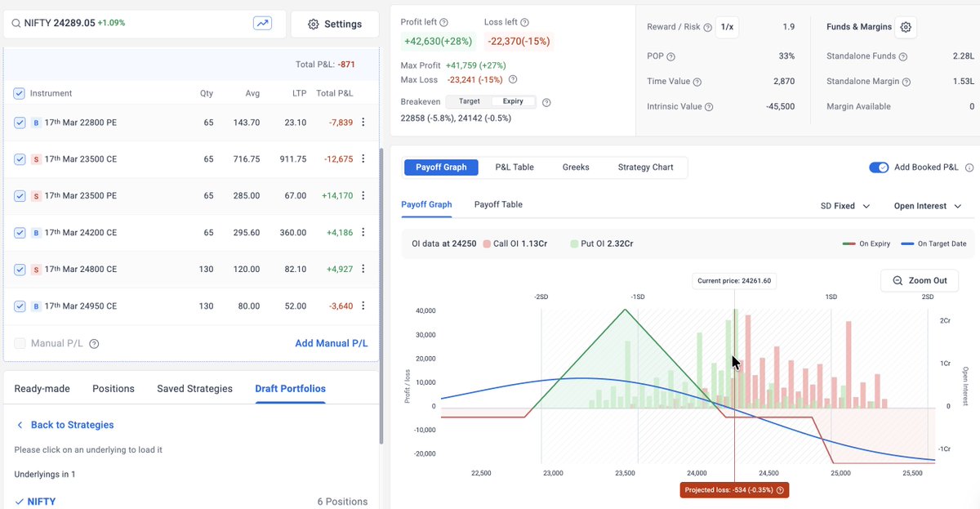Open the Saved Strategies tab
The image size is (980, 509).
pos(194,389)
